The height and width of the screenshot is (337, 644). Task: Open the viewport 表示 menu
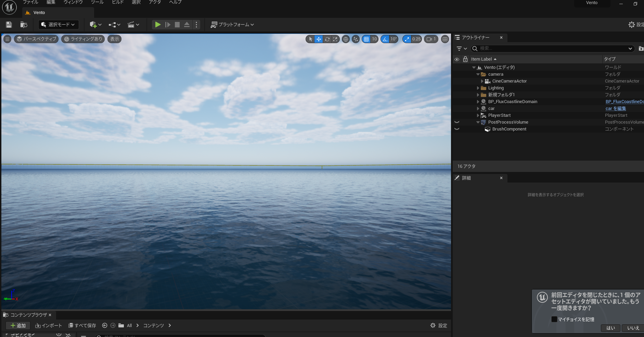115,39
